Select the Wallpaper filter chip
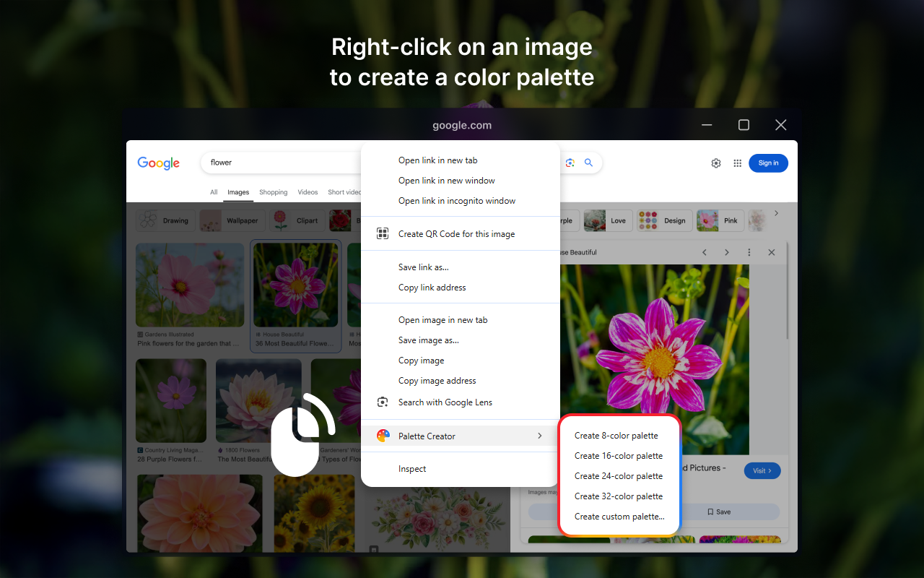The image size is (924, 578). tap(232, 220)
